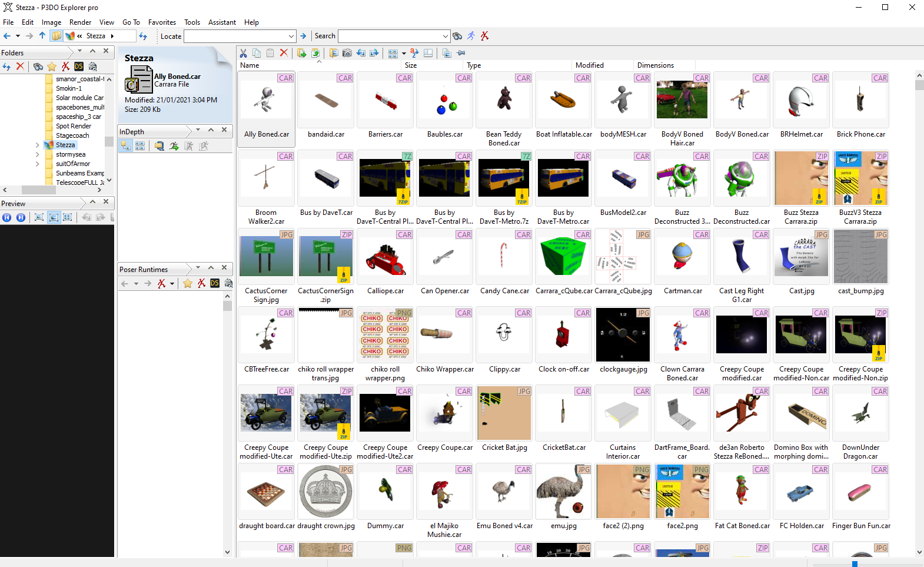
Task: Click inside the Search input field
Action: pyautogui.click(x=390, y=36)
